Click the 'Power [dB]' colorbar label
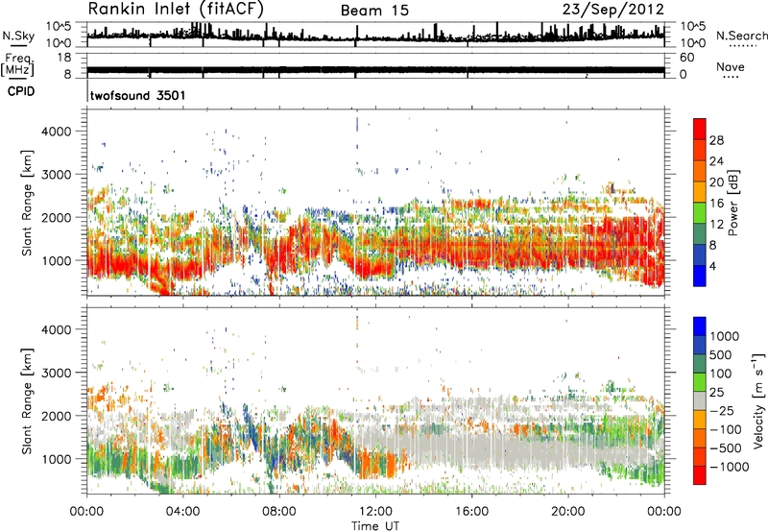The height and width of the screenshot is (532, 768). 732,203
